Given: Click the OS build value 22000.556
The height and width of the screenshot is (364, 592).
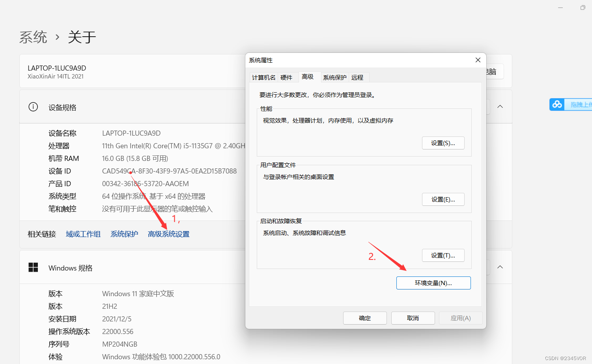Looking at the screenshot, I should coord(118,331).
